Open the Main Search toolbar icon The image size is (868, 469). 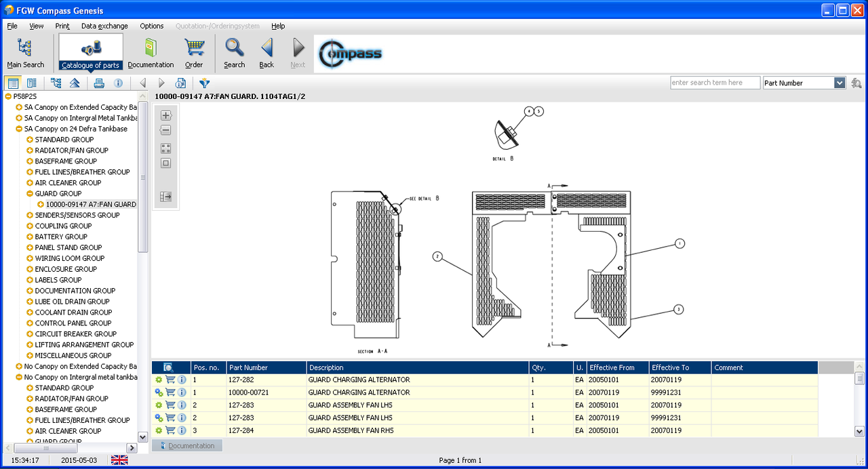pos(25,53)
